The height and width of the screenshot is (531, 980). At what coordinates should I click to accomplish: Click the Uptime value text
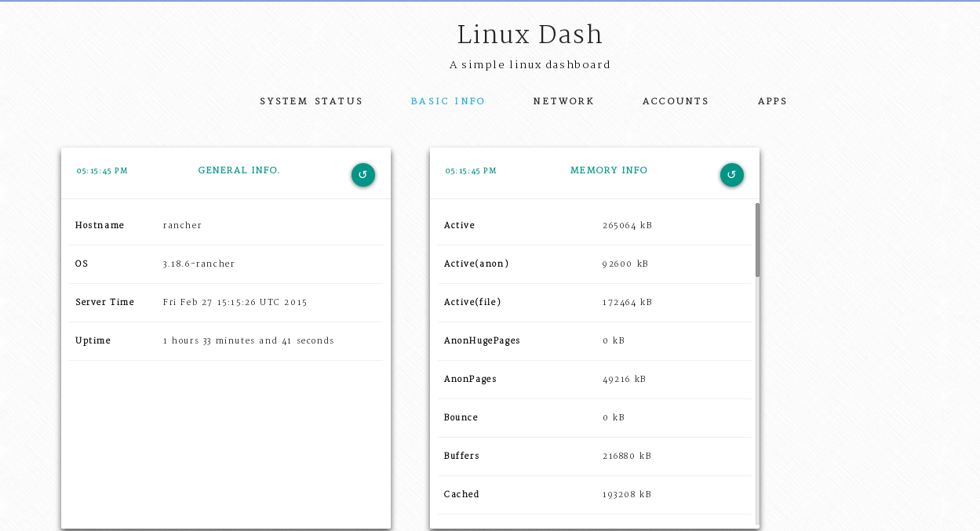pos(248,340)
